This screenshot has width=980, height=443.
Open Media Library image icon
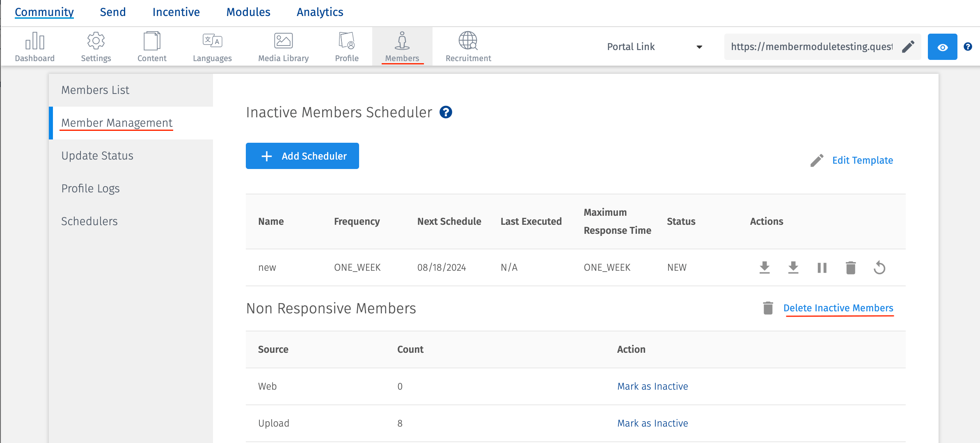(283, 41)
